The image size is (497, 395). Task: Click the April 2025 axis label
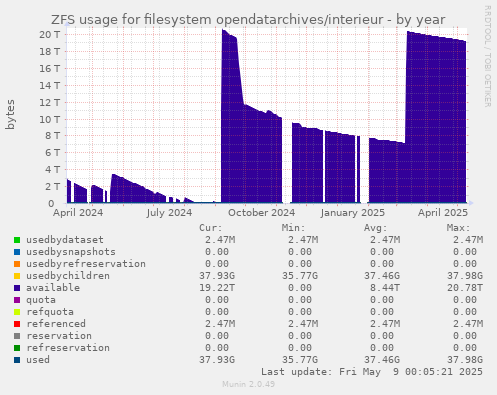pos(443,213)
